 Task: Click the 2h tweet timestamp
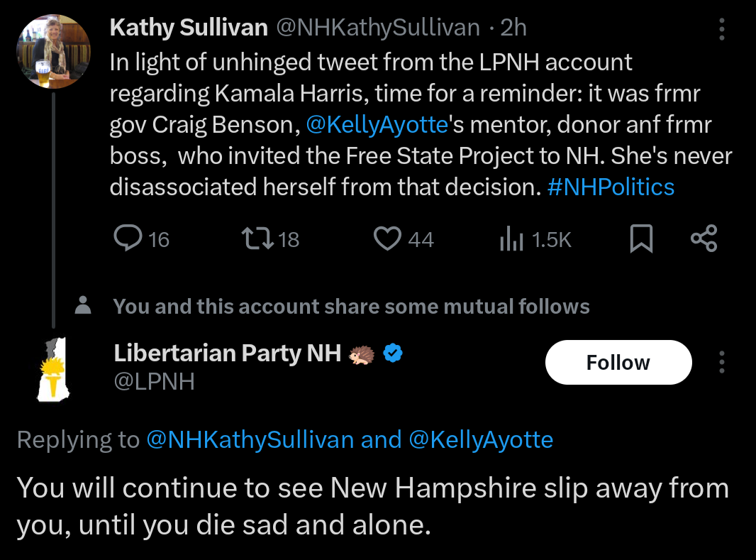[513, 28]
